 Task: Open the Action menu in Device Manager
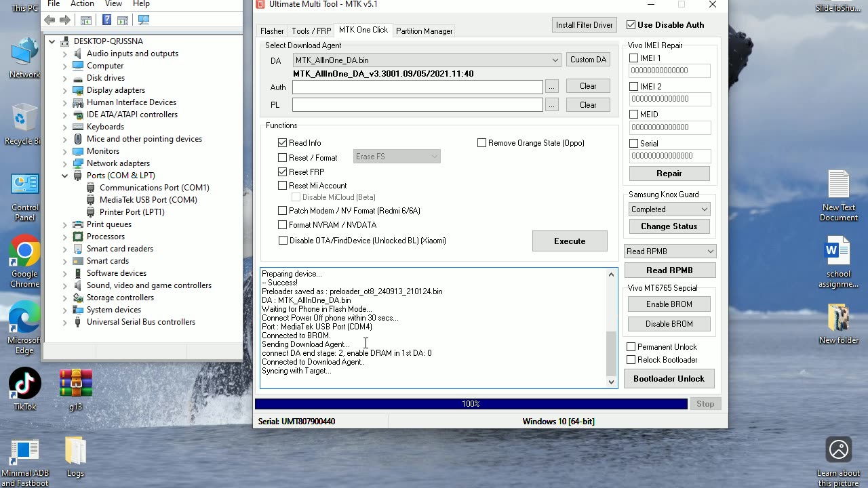point(82,4)
